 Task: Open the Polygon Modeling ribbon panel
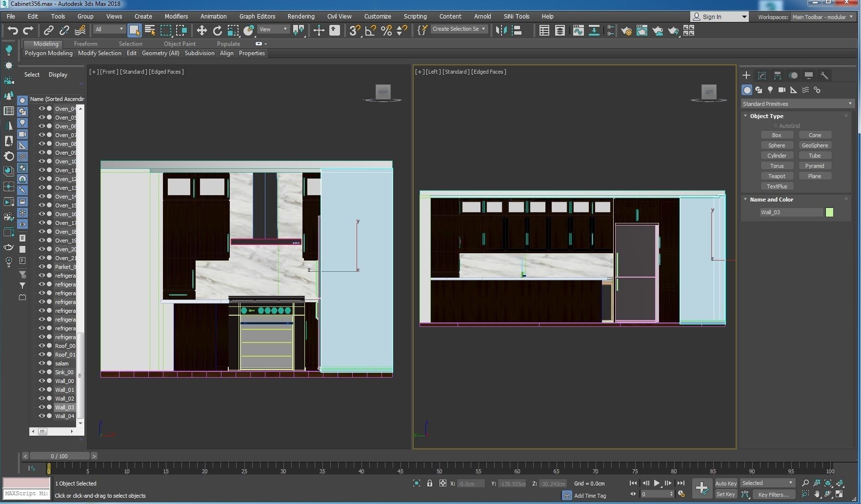pyautogui.click(x=48, y=53)
